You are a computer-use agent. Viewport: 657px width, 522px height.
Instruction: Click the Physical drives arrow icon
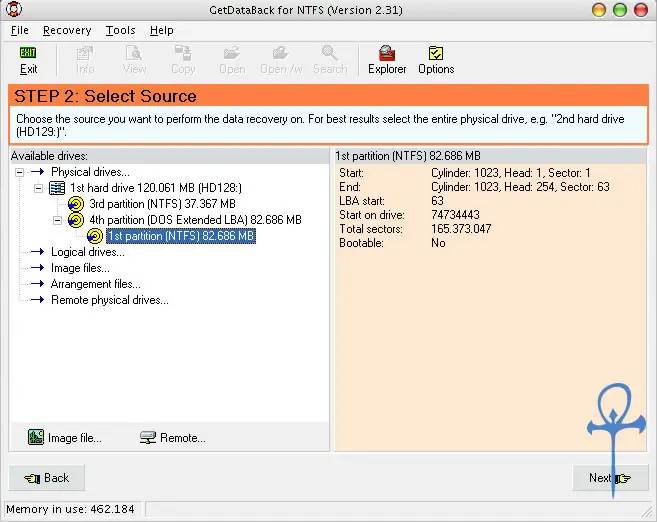tap(38, 171)
